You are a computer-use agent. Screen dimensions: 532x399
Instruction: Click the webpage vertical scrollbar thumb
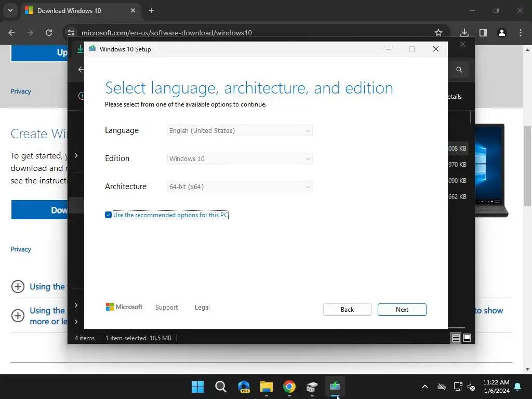tap(527, 166)
